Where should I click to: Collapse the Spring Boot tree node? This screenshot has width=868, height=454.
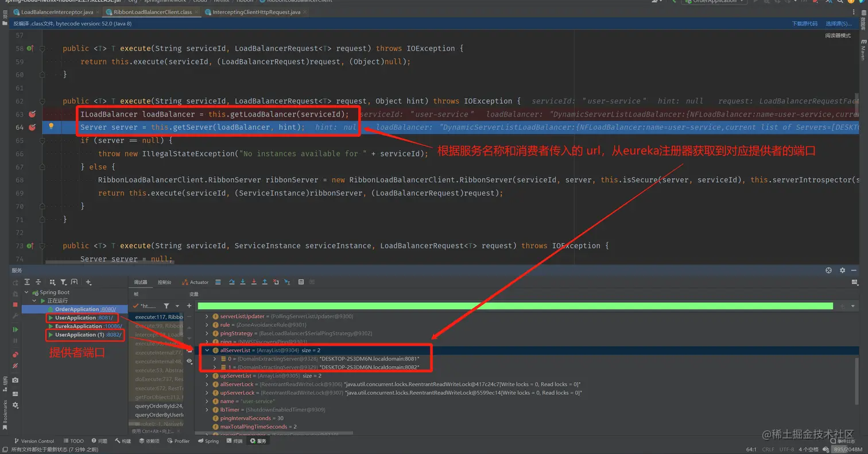click(x=26, y=292)
